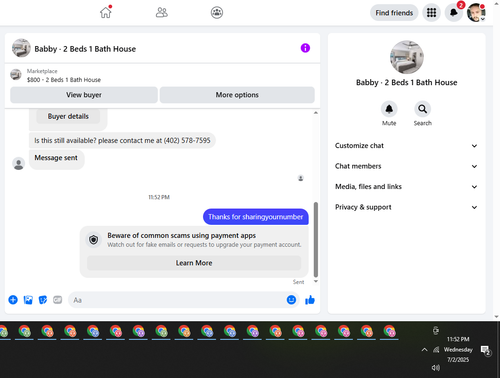Open the apps grid menu icon

coord(431,13)
